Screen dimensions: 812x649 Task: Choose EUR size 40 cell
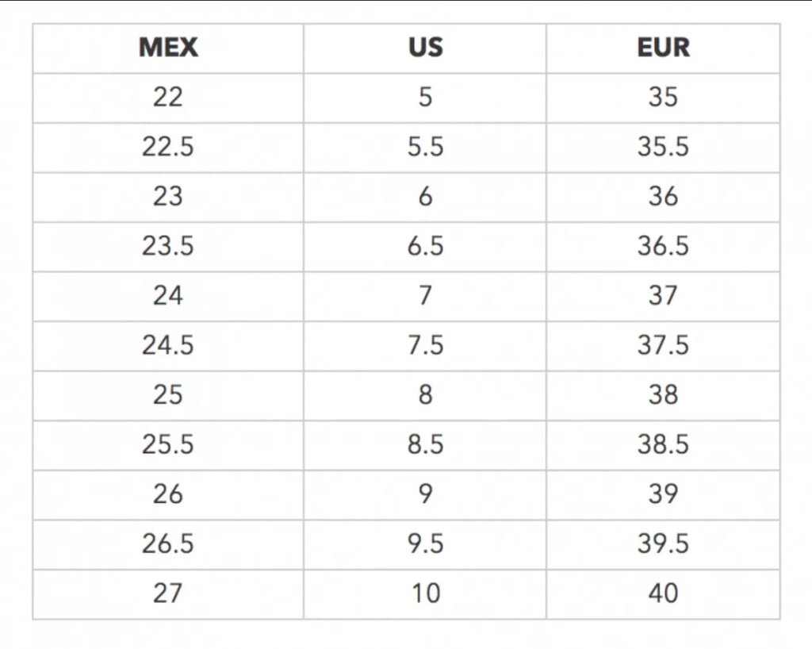[x=664, y=594]
